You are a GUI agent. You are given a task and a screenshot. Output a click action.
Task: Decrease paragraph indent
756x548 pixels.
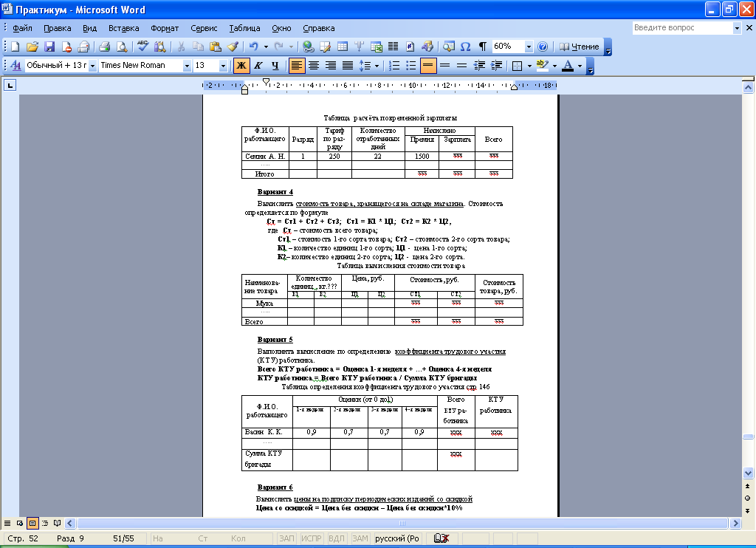479,65
